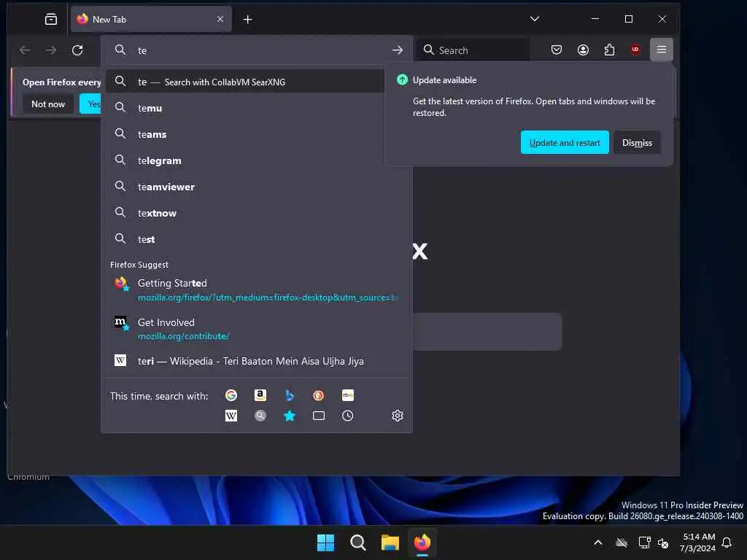This screenshot has height=560, width=747.
Task: Search history via the clock icon
Action: tap(348, 416)
